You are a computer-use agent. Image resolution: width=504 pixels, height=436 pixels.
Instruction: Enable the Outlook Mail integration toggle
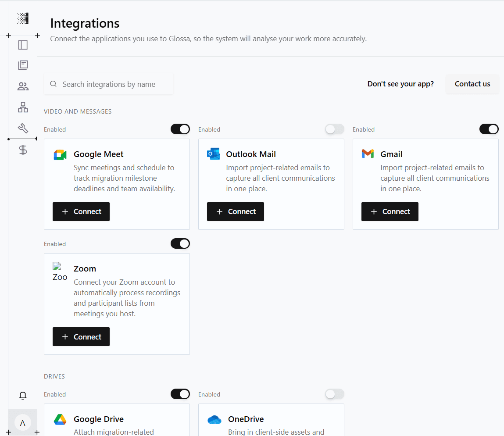334,129
